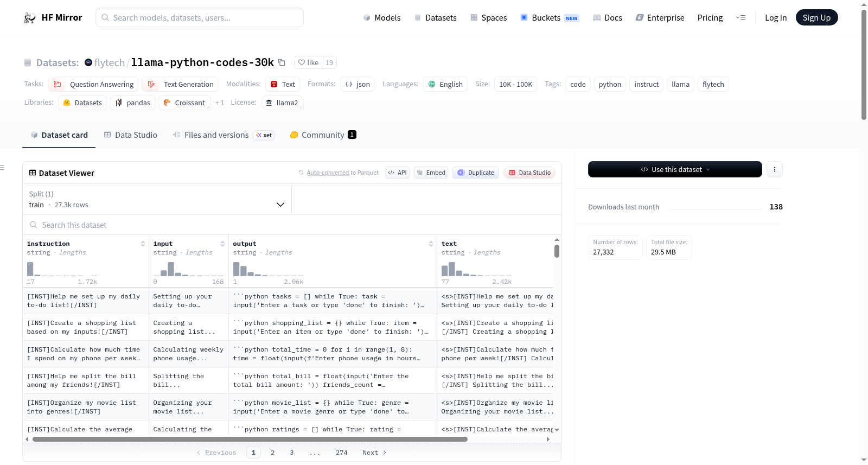Select the Datasets library tag
This screenshot has height=465, width=868.
click(82, 103)
